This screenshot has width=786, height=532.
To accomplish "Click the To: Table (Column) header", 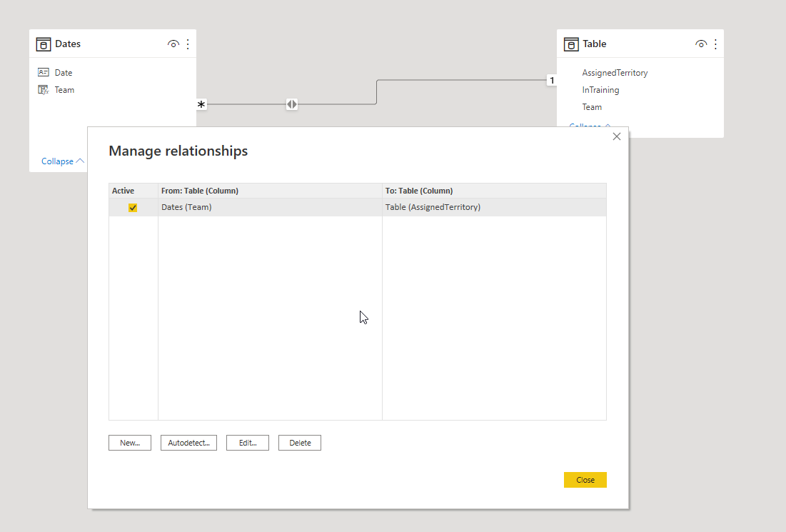I will coord(494,191).
